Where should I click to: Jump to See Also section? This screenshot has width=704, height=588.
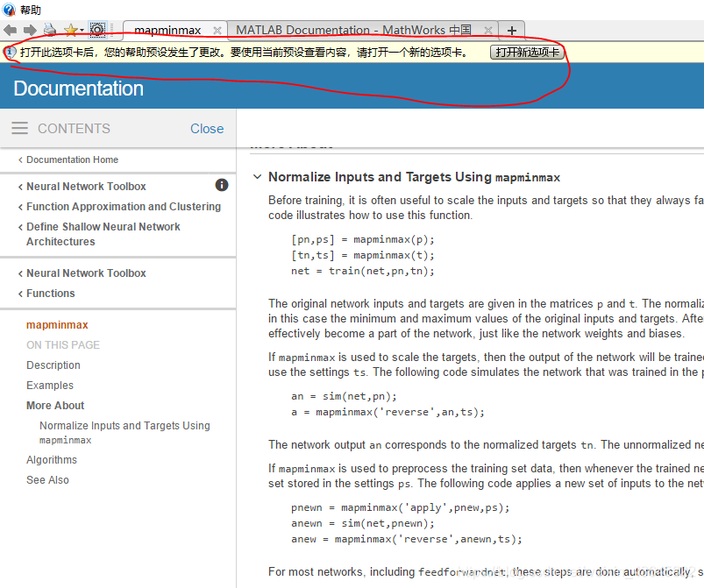tap(47, 480)
